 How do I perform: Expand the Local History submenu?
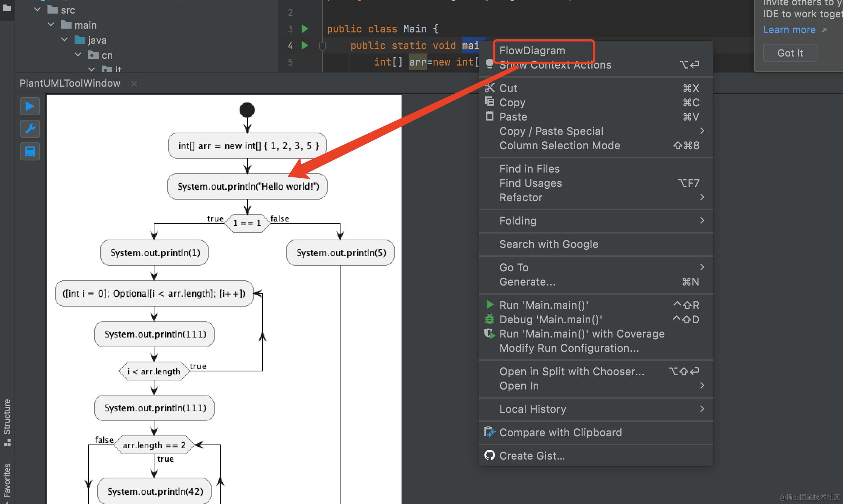click(x=533, y=409)
